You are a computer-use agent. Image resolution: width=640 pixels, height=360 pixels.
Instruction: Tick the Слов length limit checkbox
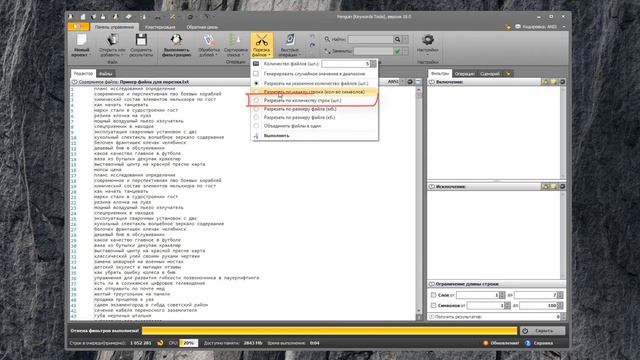coord(433,295)
